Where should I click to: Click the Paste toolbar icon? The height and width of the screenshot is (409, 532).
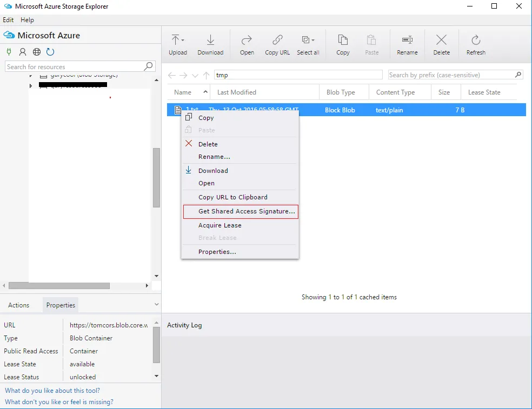pos(371,40)
